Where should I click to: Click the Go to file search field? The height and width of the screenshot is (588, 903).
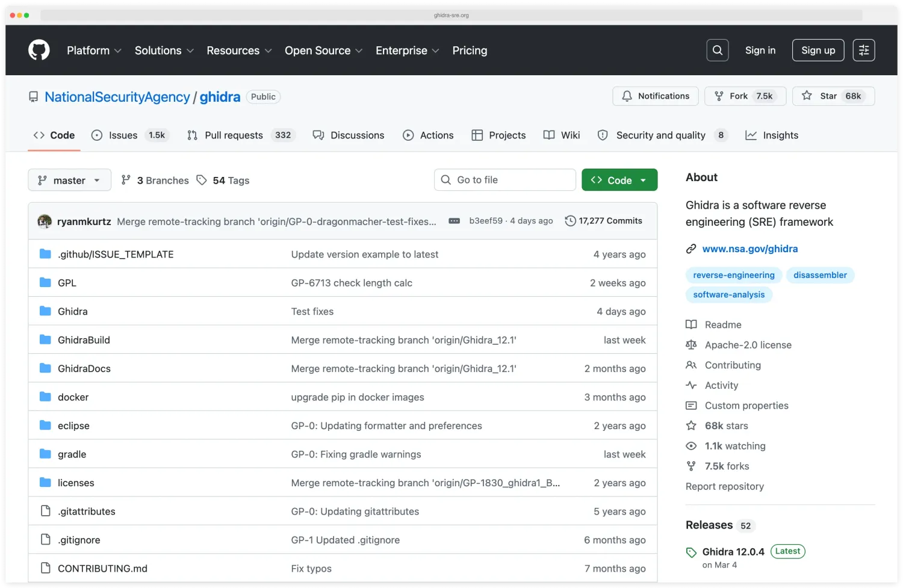[x=505, y=180]
